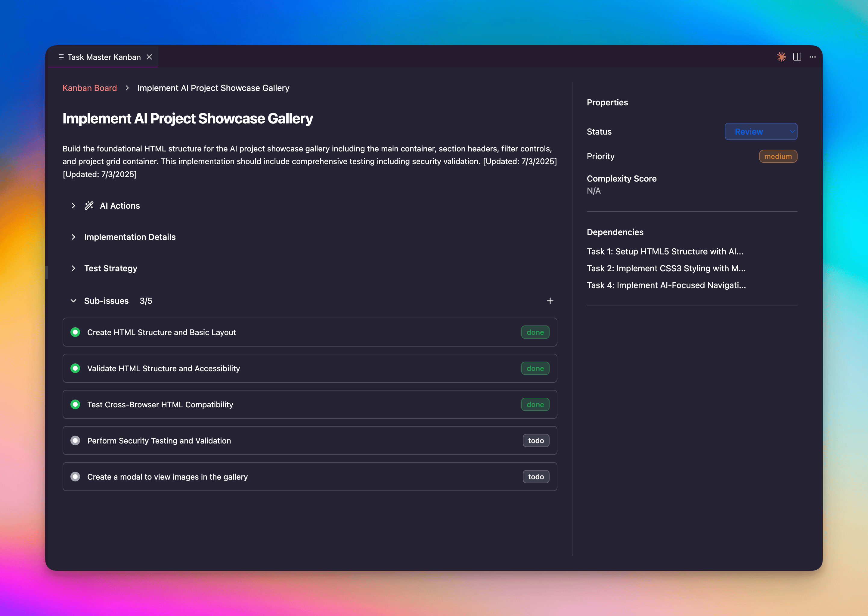The height and width of the screenshot is (616, 868).
Task: Click the medium priority badge
Action: tap(778, 156)
